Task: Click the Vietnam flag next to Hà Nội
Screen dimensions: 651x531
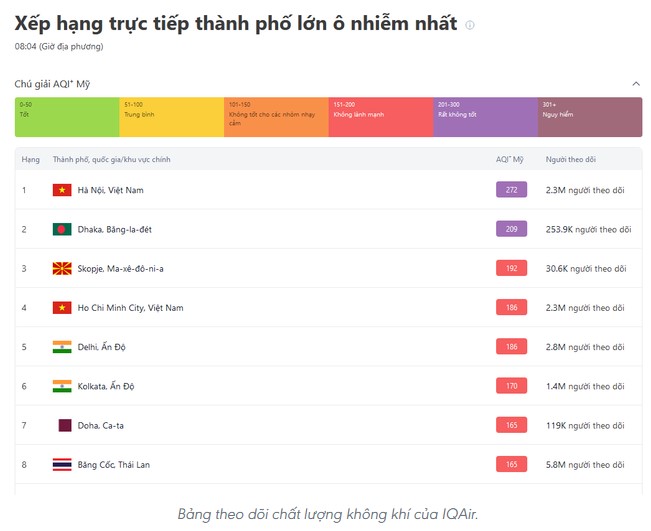Action: pos(62,190)
